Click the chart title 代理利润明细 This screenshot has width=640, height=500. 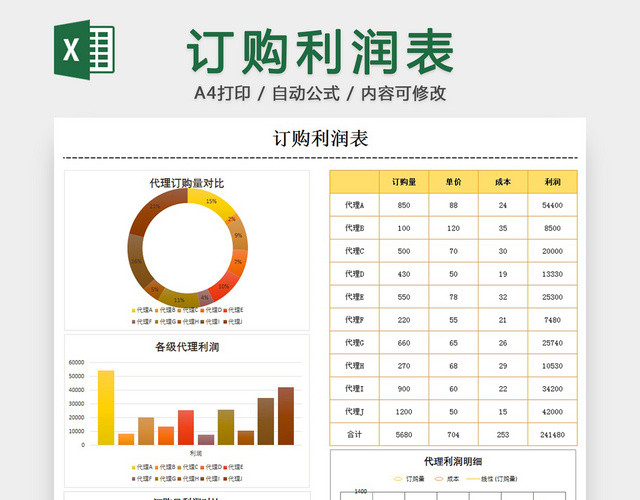[453, 462]
